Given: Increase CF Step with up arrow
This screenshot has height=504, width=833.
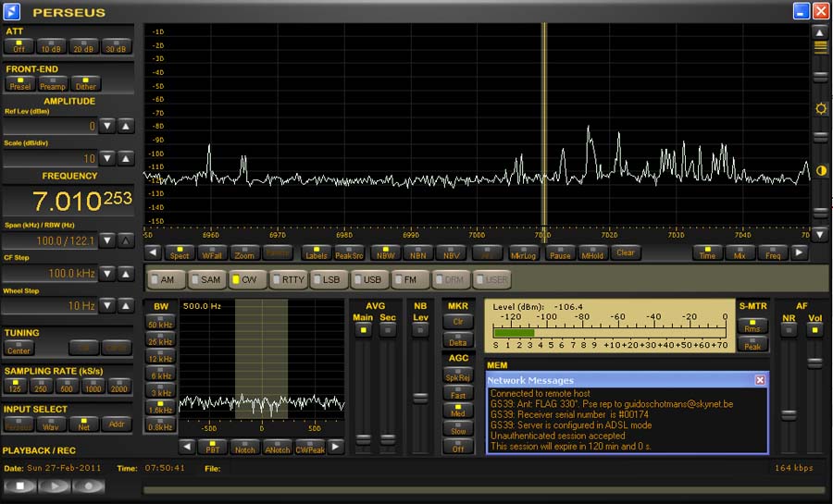Looking at the screenshot, I should click(125, 273).
